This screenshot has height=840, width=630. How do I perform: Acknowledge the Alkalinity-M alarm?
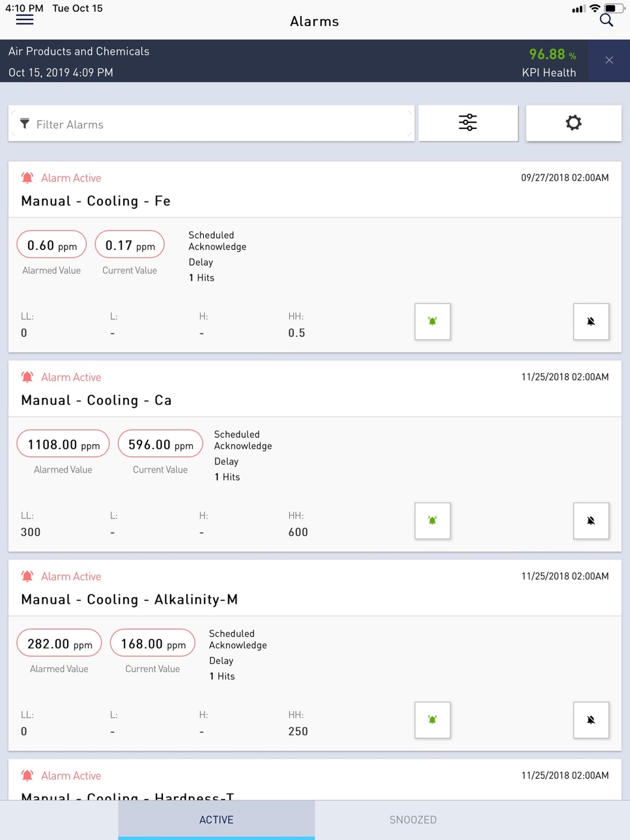tap(433, 720)
